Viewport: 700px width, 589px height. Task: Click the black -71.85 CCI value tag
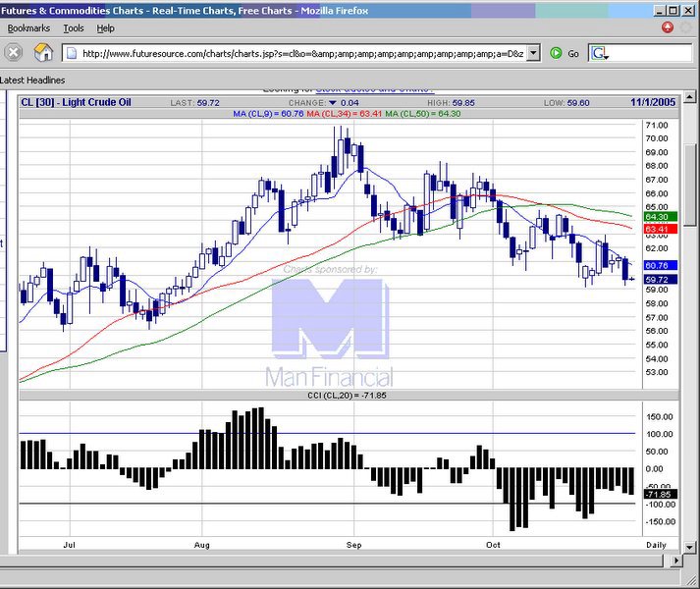pos(661,495)
